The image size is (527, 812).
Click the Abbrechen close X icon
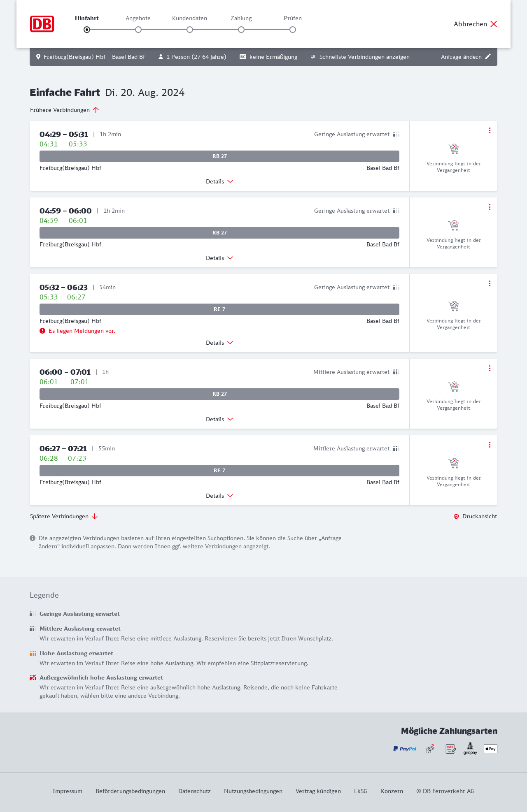tap(494, 24)
